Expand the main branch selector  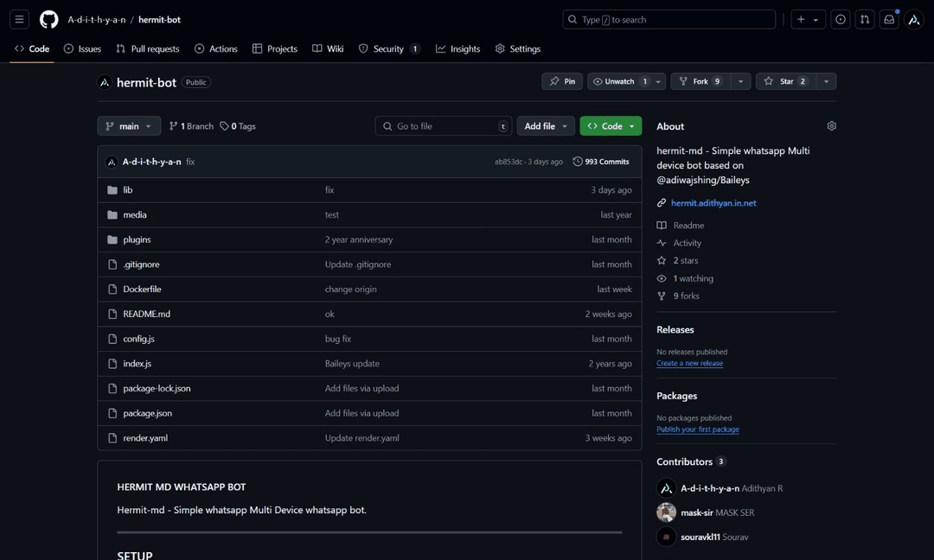tap(129, 126)
